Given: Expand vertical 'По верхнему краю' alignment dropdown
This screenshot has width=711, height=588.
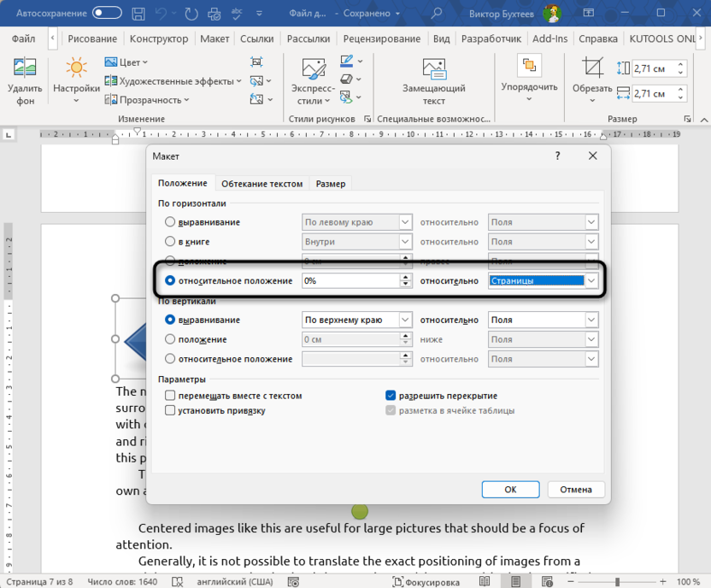Looking at the screenshot, I should 405,320.
